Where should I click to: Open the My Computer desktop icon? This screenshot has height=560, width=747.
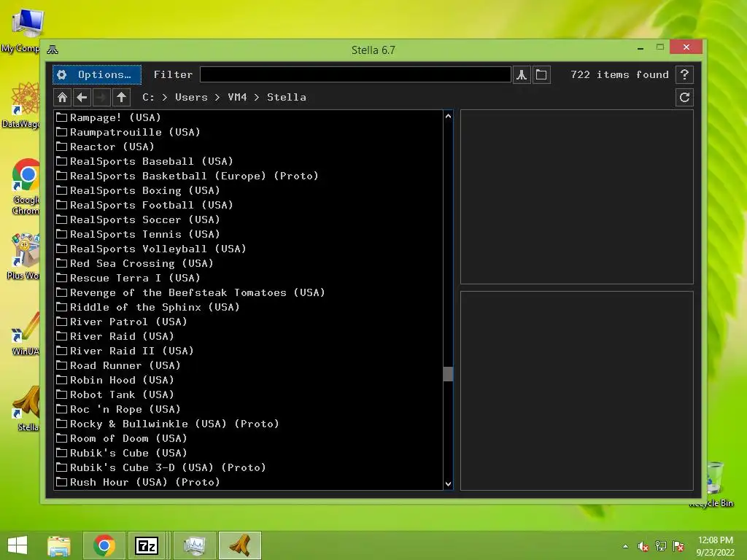coord(23,31)
